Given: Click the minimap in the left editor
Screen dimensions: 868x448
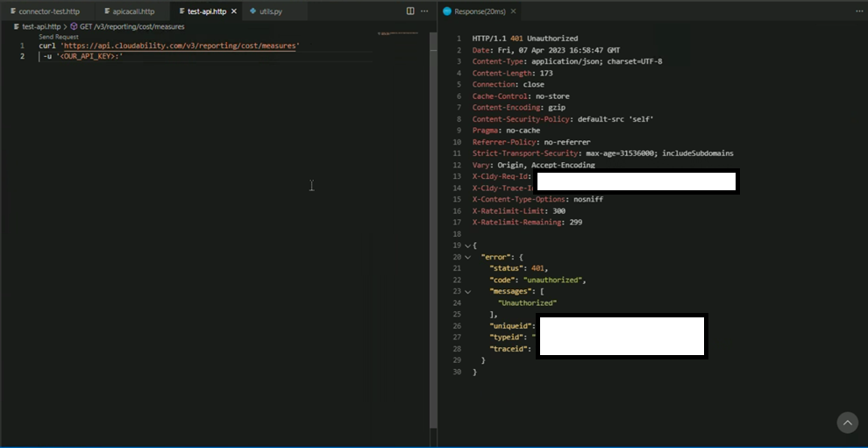Looking at the screenshot, I should click(x=399, y=34).
